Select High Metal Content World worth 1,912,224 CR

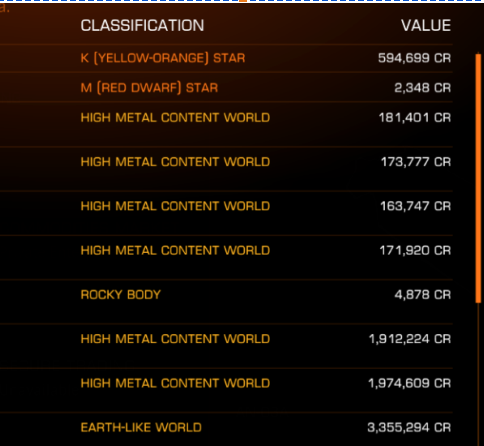[226, 346]
